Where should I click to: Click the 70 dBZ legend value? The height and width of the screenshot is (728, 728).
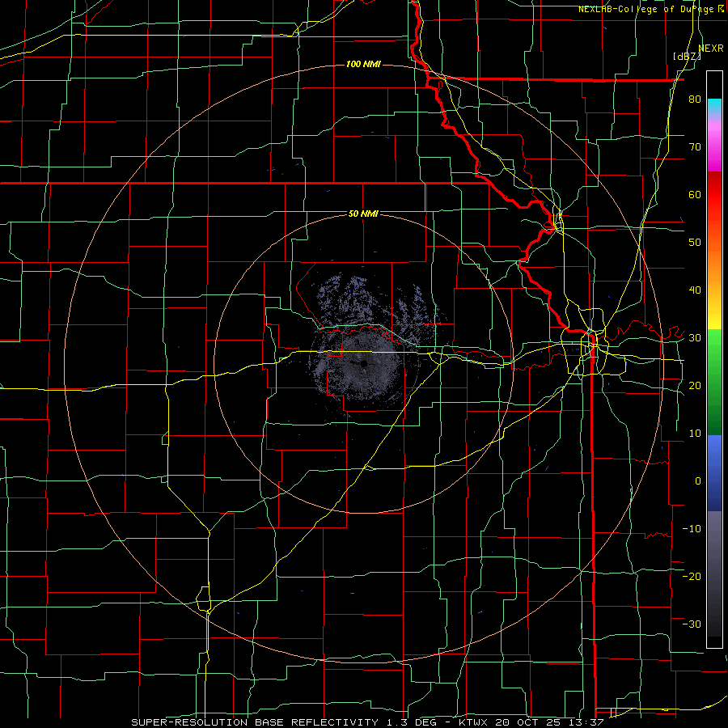(x=695, y=146)
